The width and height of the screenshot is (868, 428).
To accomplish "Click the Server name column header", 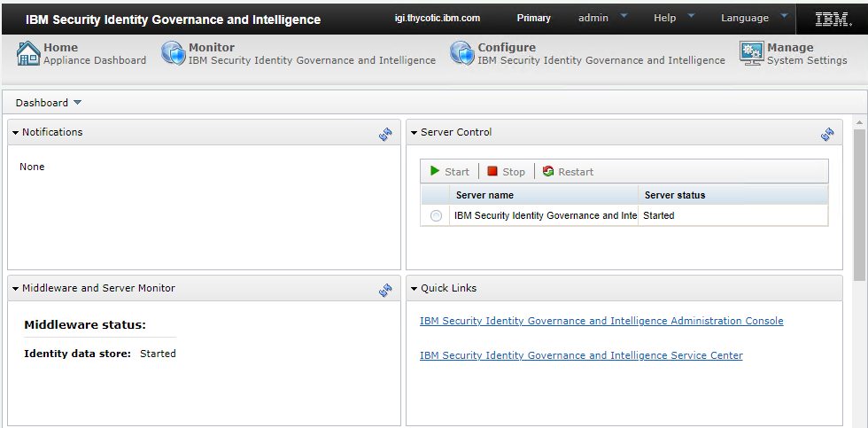I will point(543,195).
